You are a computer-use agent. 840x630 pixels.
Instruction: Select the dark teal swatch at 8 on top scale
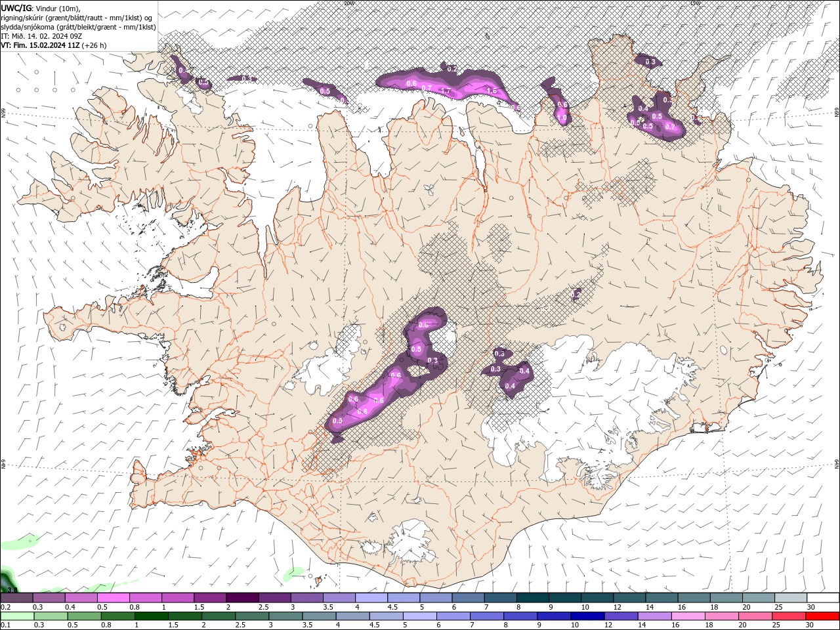click(532, 597)
